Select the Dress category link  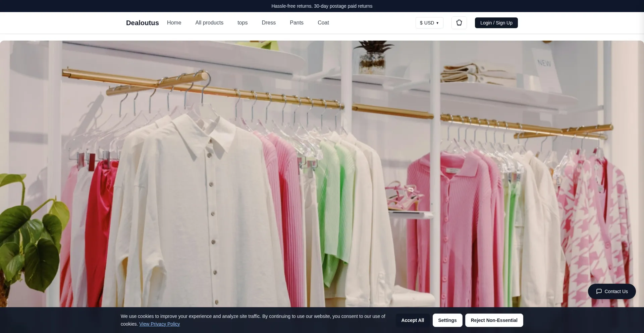coord(268,23)
